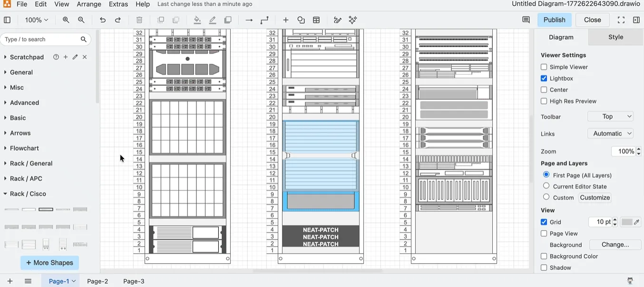Open the 100% zoom dropdown in toolbar
644x287 pixels.
click(x=37, y=20)
